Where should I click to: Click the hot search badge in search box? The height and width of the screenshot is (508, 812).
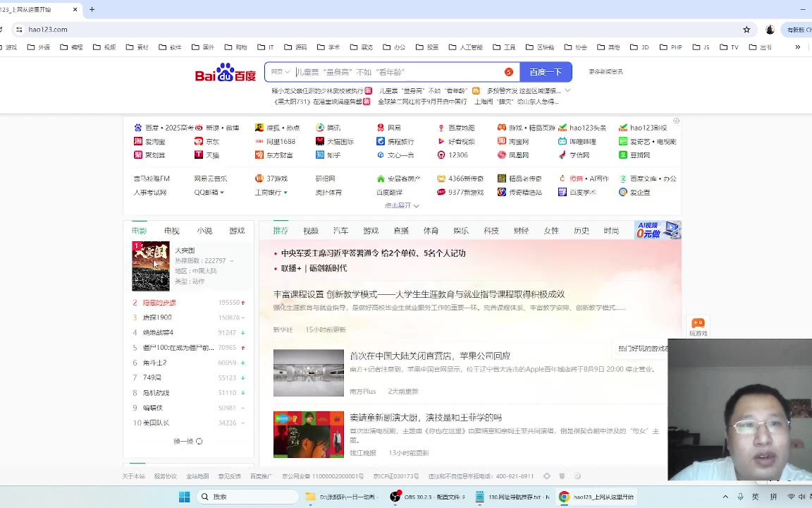coord(508,72)
